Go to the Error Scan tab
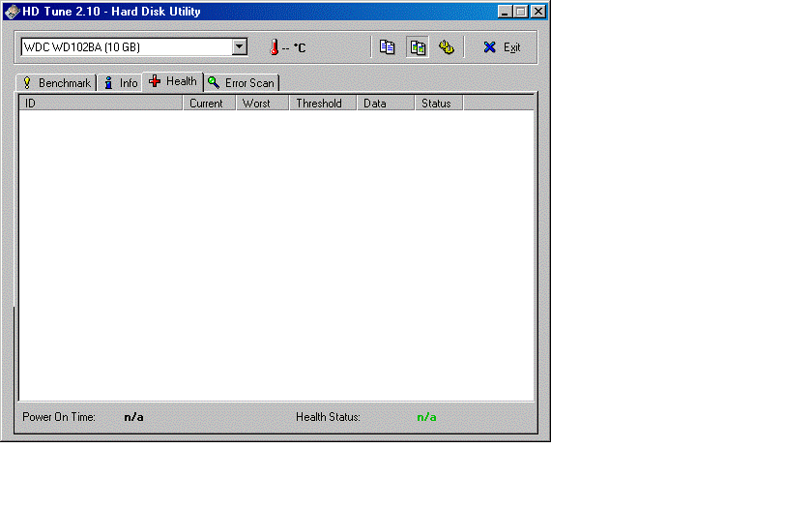This screenshot has height=508, width=812. point(242,83)
